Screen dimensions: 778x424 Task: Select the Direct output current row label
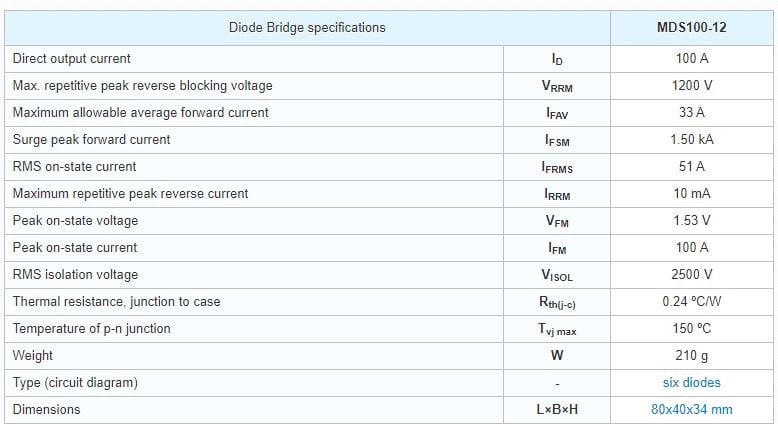point(71,59)
